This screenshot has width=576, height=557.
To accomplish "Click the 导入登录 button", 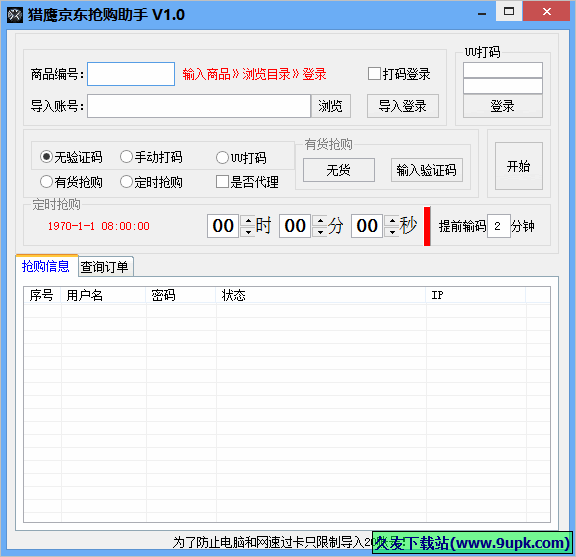I will pyautogui.click(x=403, y=106).
